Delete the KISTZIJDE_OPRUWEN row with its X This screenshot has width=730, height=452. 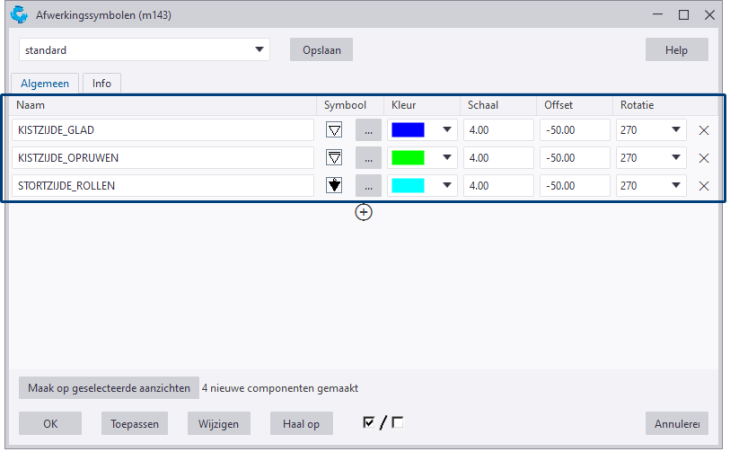pyautogui.click(x=703, y=158)
